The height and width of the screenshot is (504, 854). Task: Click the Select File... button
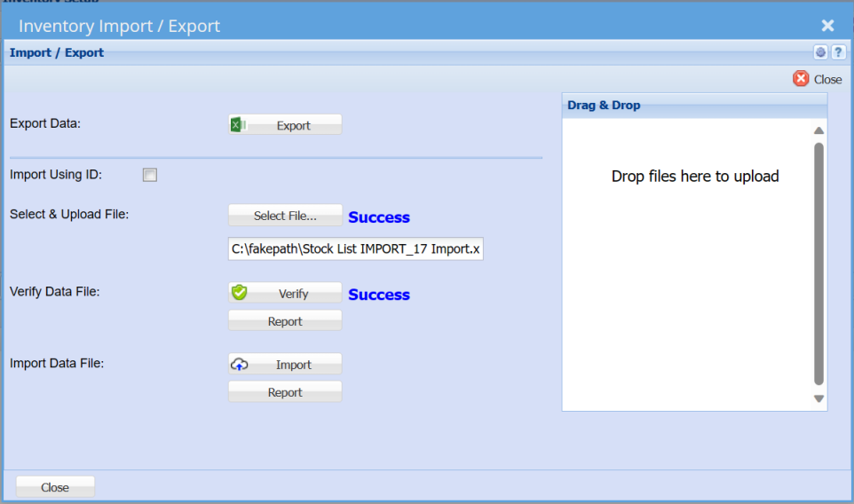pos(285,216)
